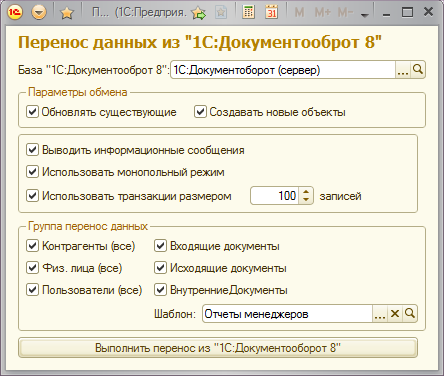The width and height of the screenshot is (444, 376).
Task: Click the M+ memory add button
Action: click(323, 13)
